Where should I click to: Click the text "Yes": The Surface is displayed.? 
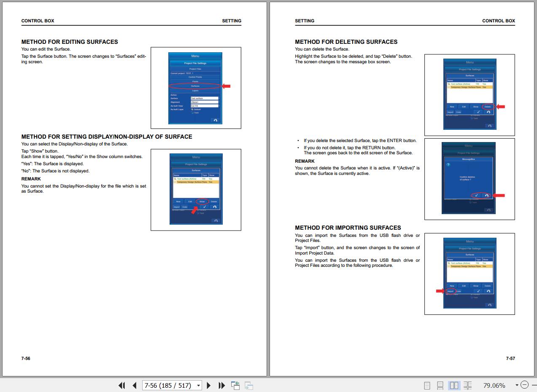(52, 164)
